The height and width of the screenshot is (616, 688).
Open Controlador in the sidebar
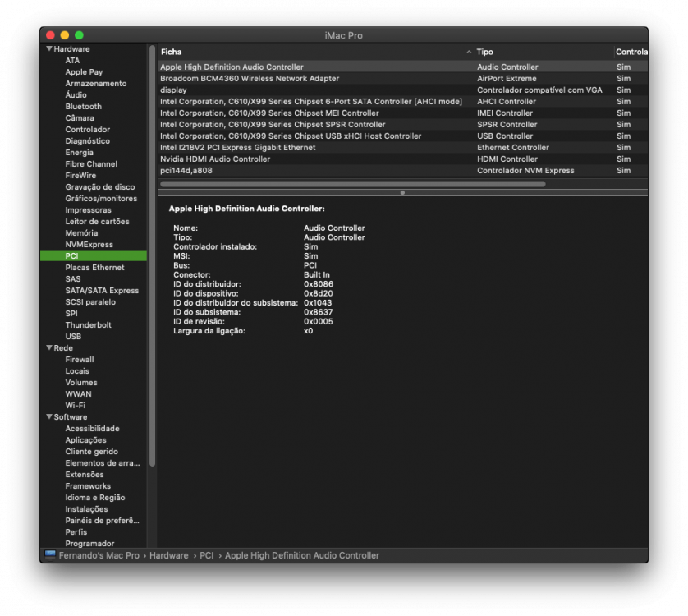87,130
